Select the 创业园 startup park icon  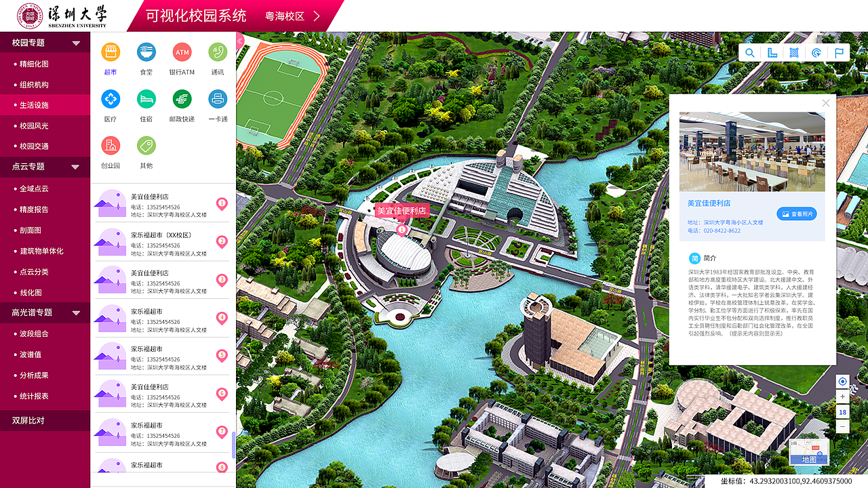pyautogui.click(x=111, y=145)
